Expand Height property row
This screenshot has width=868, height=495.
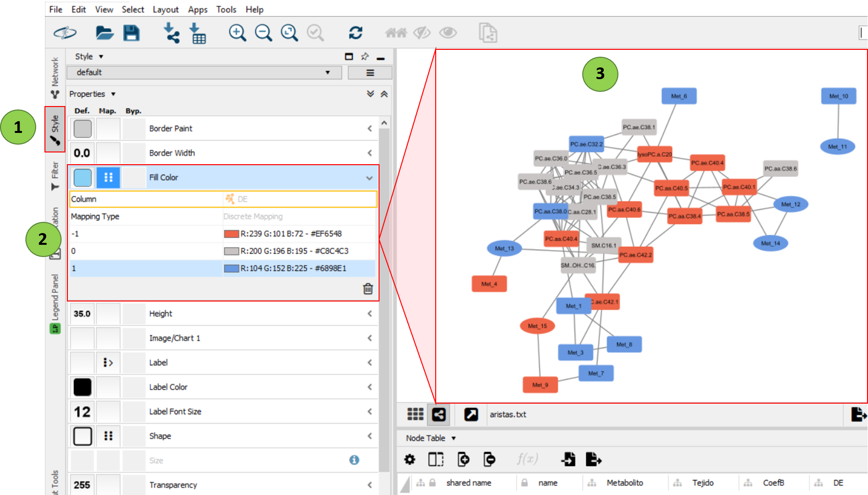point(370,314)
